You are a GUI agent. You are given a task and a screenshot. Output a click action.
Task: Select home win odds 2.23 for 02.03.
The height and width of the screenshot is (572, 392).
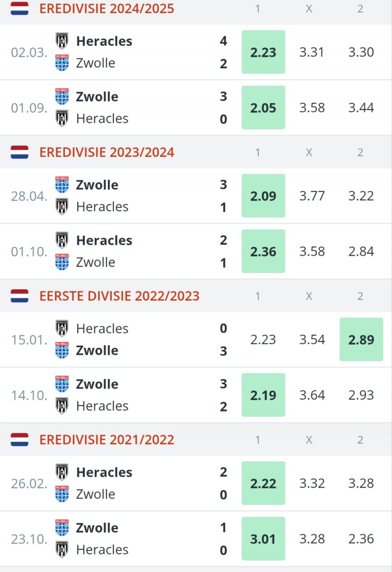(263, 52)
